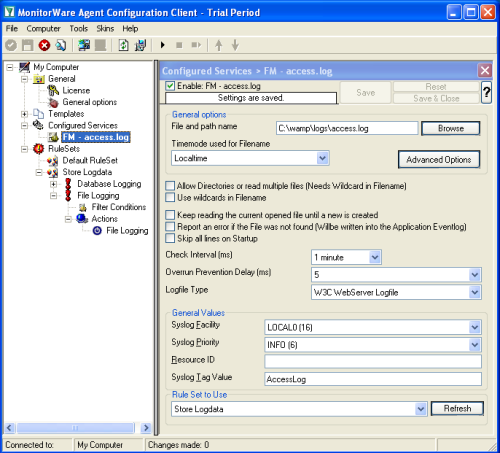Click the red stop/cancel toolbar icon

point(44,45)
